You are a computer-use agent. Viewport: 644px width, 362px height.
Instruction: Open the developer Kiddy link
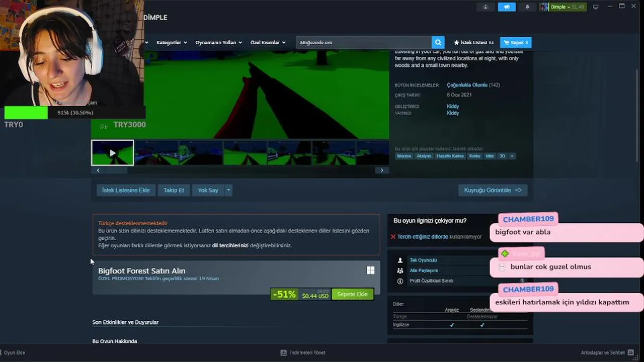coord(453,106)
